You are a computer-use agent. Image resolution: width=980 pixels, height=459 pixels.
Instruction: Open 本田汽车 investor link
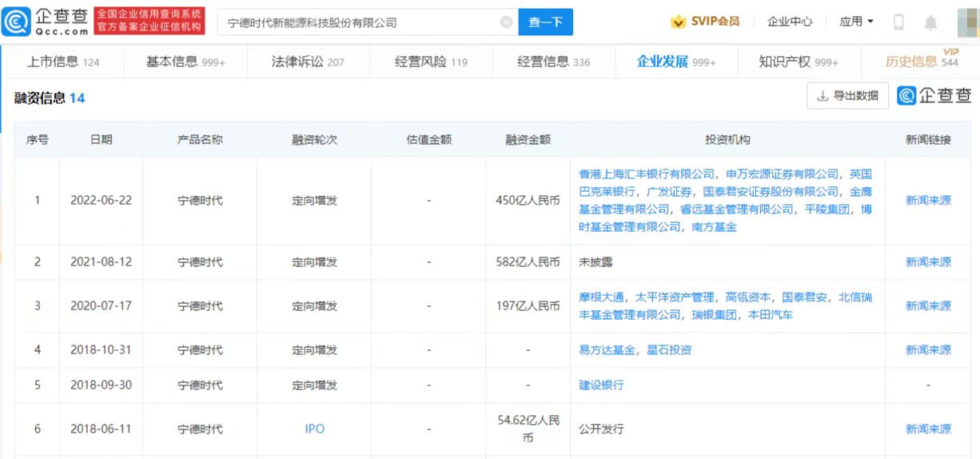(771, 314)
